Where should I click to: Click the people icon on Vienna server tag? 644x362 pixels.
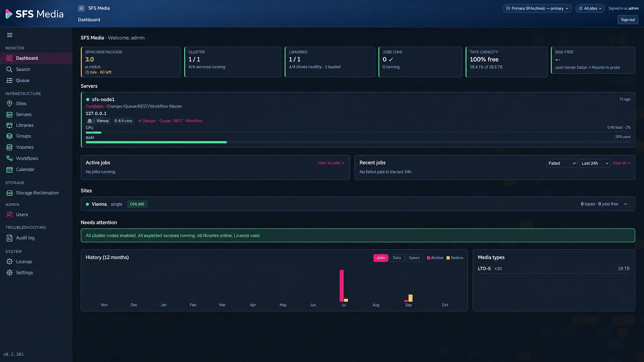(x=89, y=121)
